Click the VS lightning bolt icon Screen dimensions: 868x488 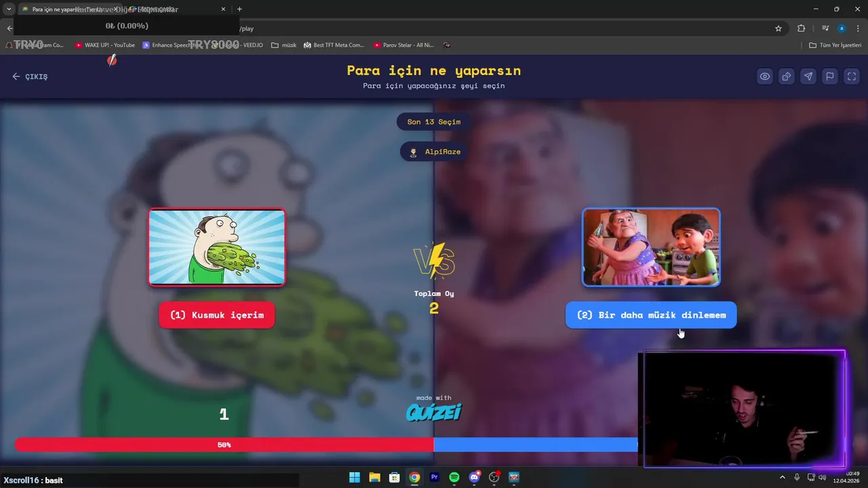coord(434,261)
